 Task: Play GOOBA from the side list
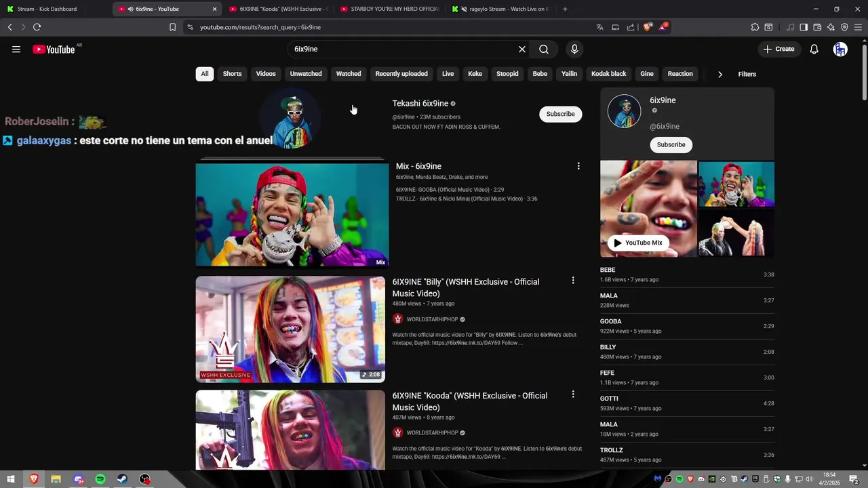(687, 326)
